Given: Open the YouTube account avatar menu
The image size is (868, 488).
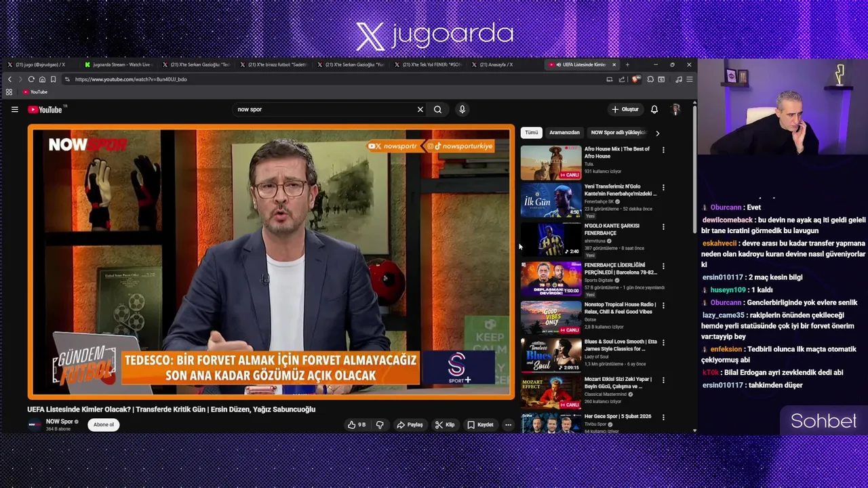Looking at the screenshot, I should coord(675,109).
